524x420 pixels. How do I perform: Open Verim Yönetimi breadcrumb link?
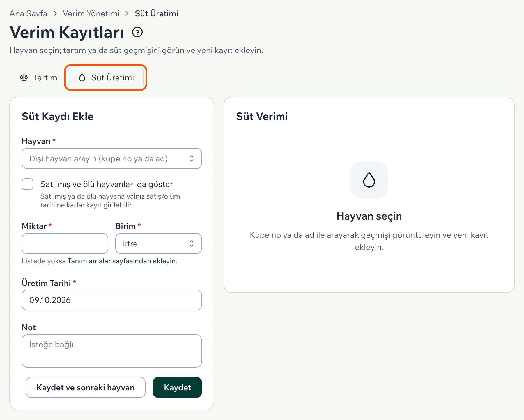91,13
